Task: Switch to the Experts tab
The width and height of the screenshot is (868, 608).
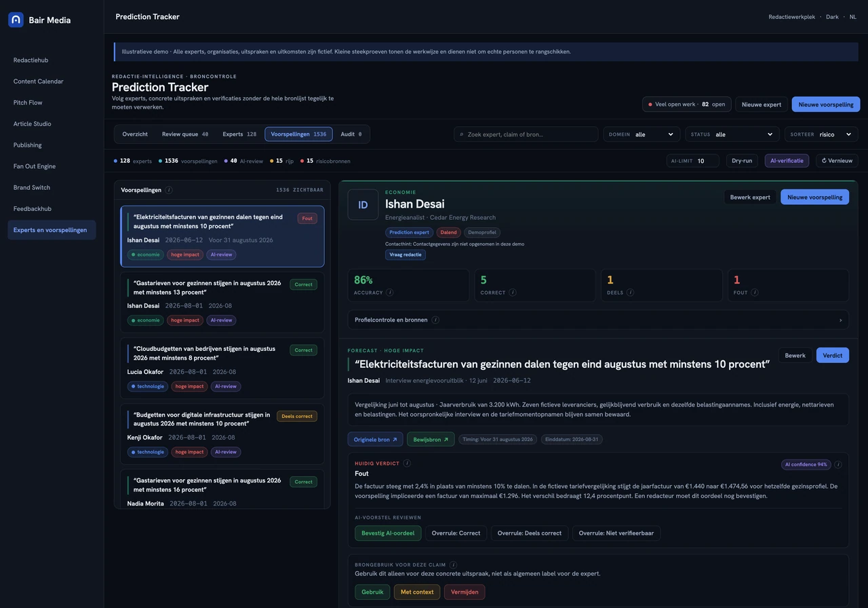Action: click(239, 134)
